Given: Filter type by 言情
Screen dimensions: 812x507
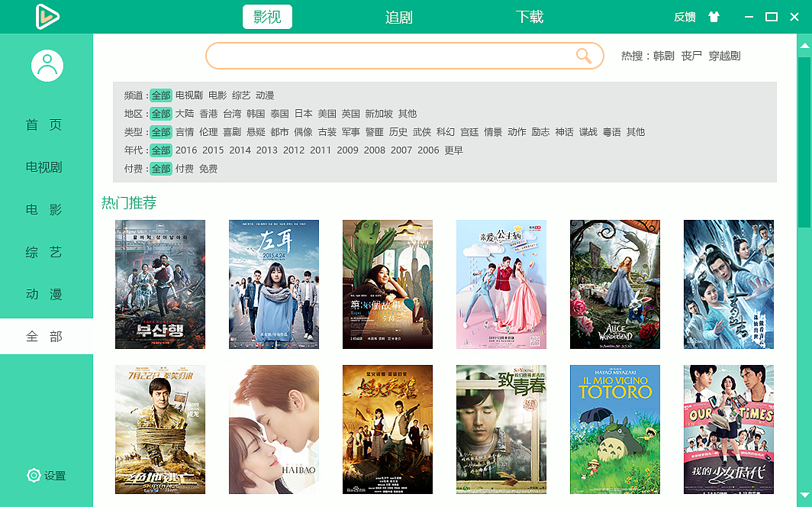Looking at the screenshot, I should tap(185, 132).
